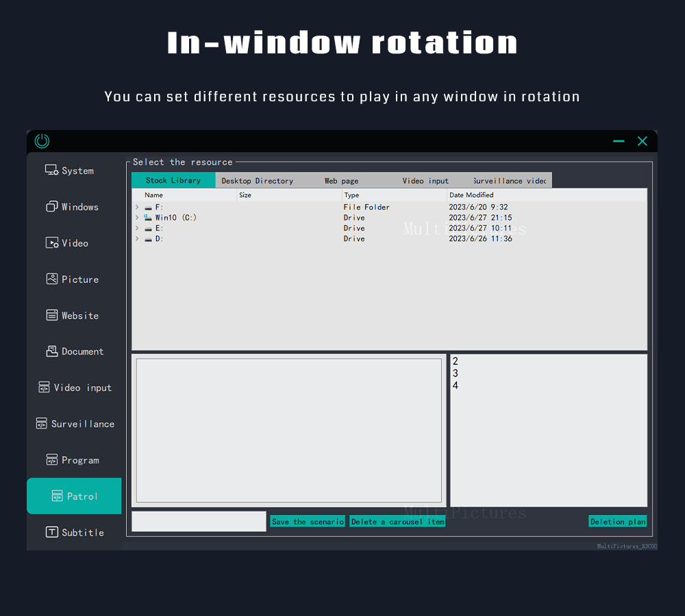Viewport: 685px width, 616px height.
Task: Open the Picture resource section
Action: (x=74, y=279)
